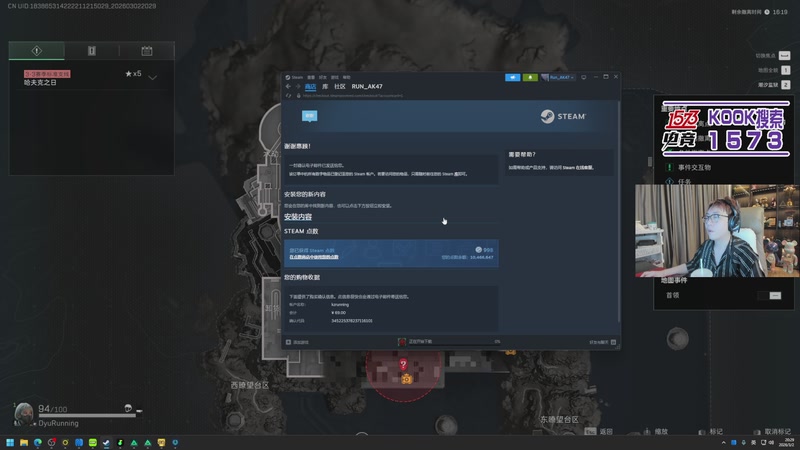Click the Steam points coin icon
This screenshot has height=450, width=800.
pos(479,249)
